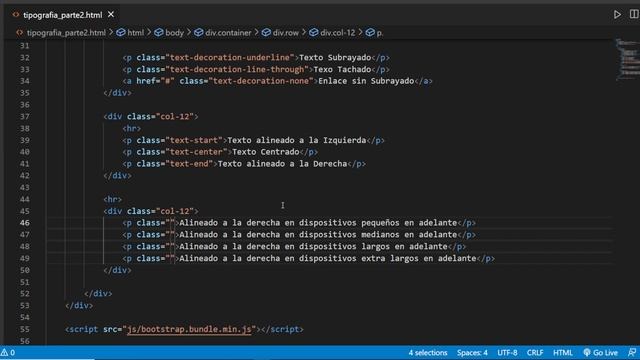The width and height of the screenshot is (640, 360).
Task: Click 'Enlace sin Subrayado' link text
Action: (x=366, y=81)
